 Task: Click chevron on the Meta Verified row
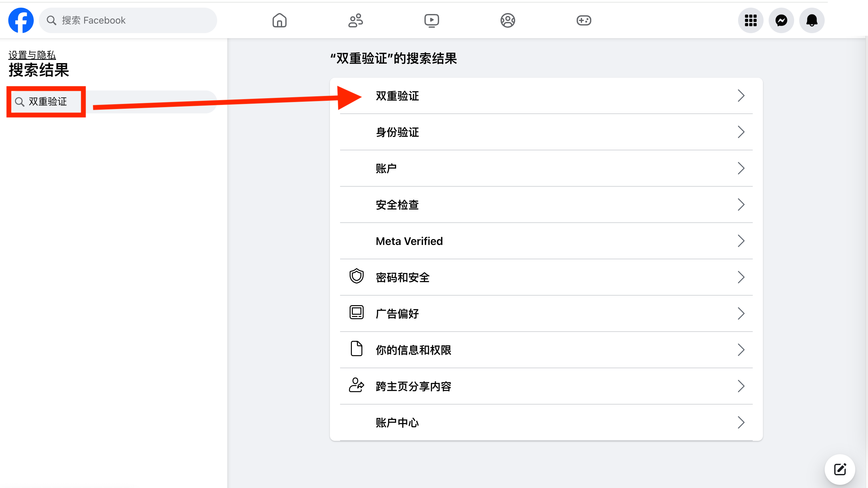(x=741, y=241)
